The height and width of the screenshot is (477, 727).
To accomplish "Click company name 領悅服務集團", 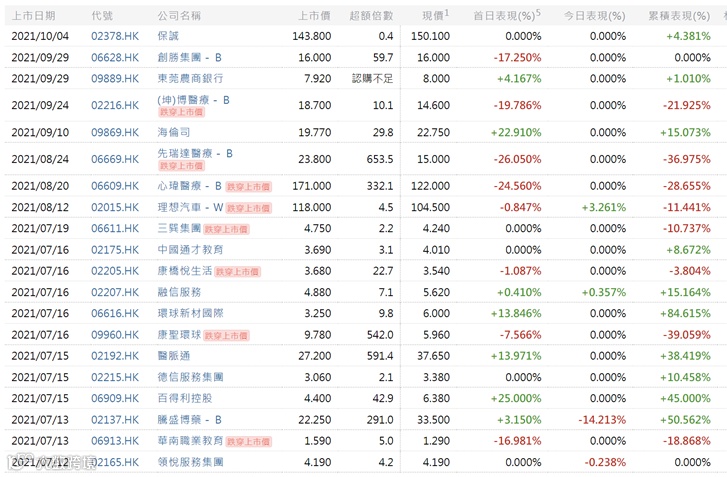I will 190,462.
